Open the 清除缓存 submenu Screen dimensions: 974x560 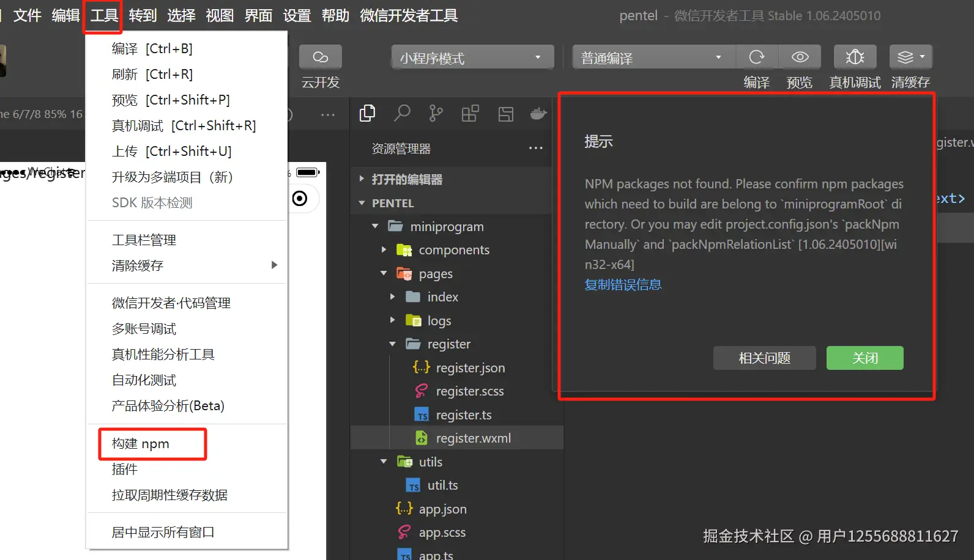point(187,265)
